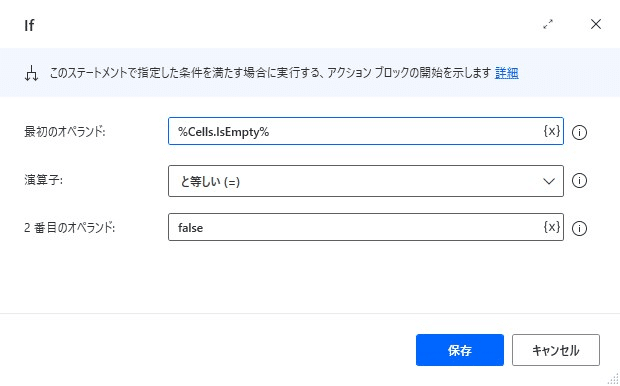Click the If title text

pos(29,25)
